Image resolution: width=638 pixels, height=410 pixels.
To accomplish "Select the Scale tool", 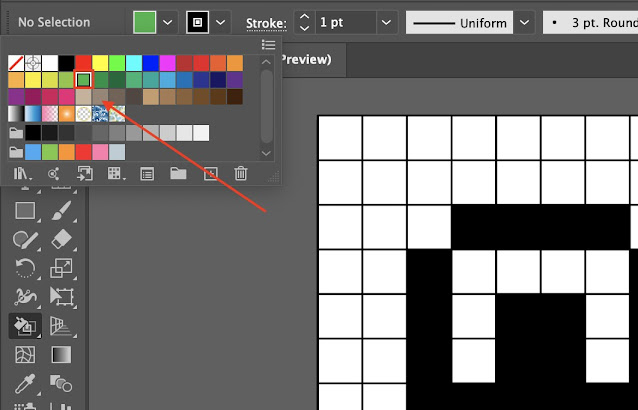I will point(61,268).
